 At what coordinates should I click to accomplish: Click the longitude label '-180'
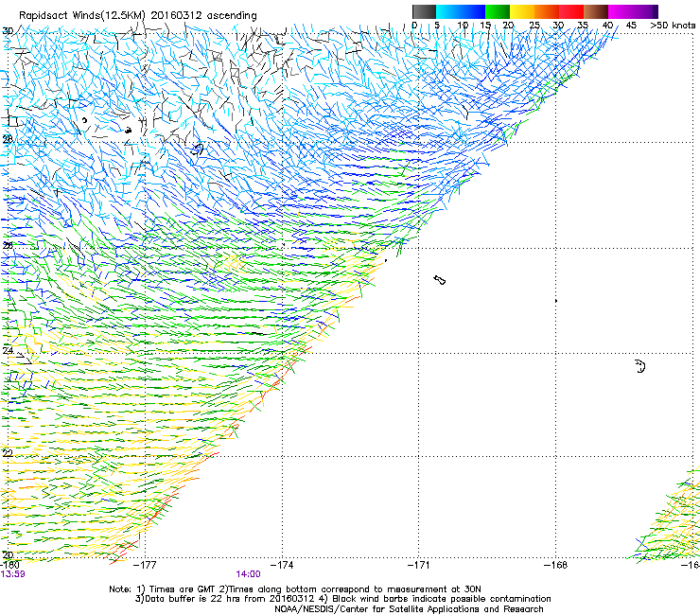pos(9,565)
